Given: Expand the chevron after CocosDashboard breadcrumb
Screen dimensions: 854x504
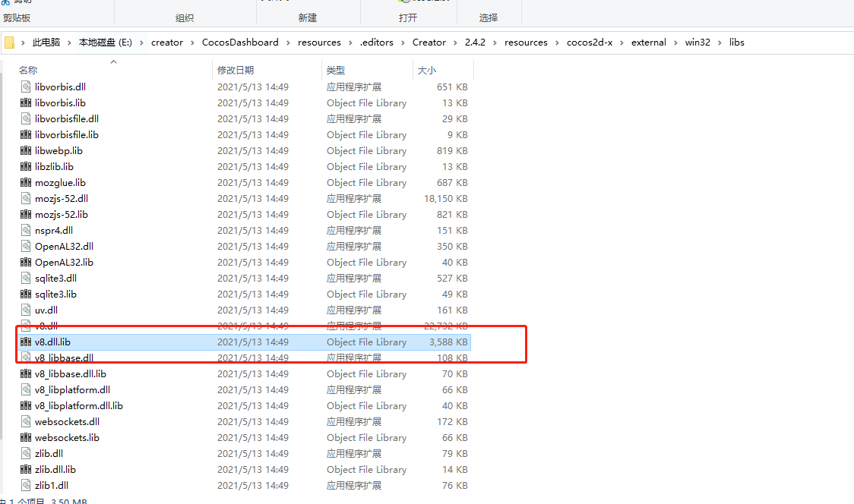Looking at the screenshot, I should 288,43.
